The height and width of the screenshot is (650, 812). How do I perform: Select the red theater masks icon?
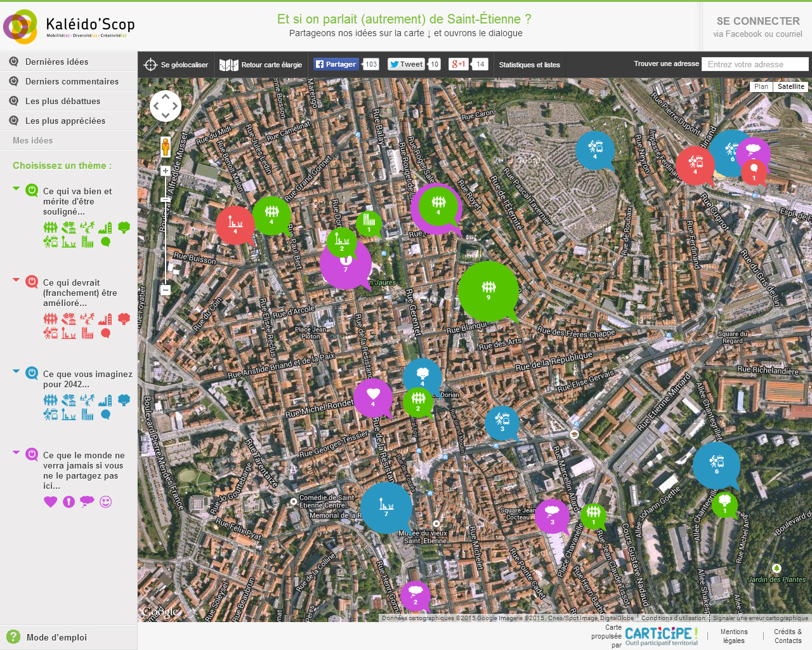point(69,319)
